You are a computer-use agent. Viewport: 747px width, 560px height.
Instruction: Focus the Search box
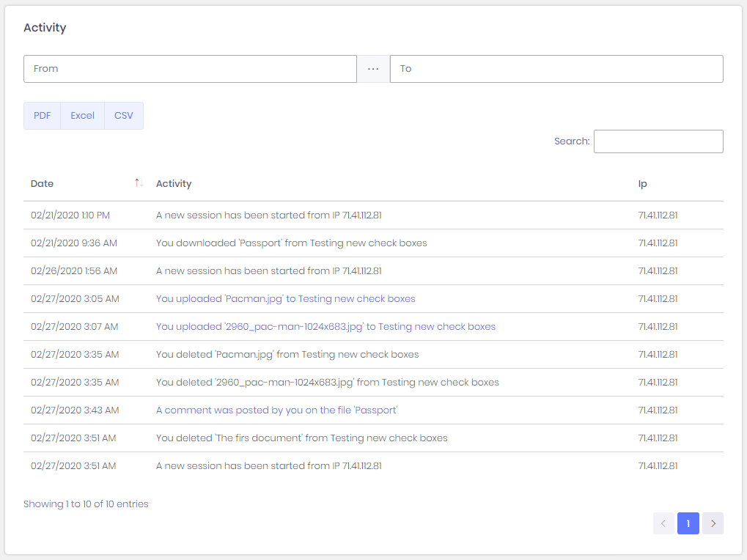pos(658,141)
